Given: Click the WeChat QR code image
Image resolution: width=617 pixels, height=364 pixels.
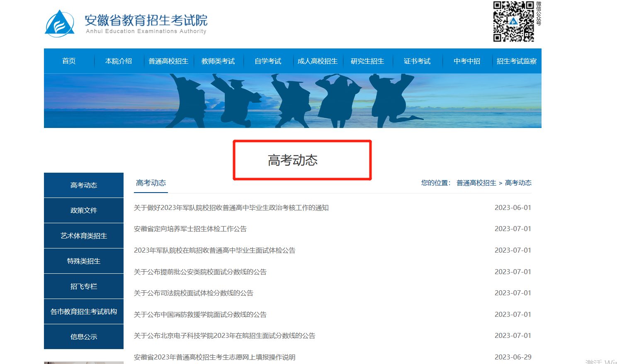Looking at the screenshot, I should [513, 22].
